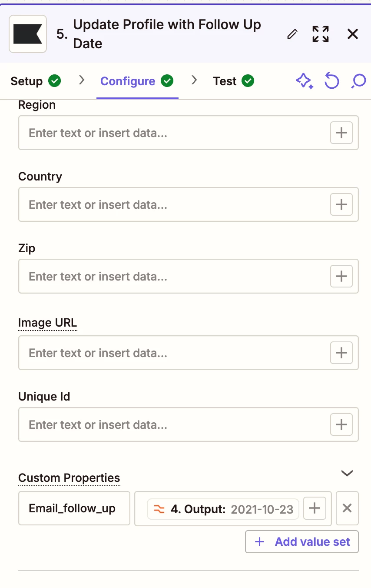The height and width of the screenshot is (588, 371).
Task: Click the Klaviyo app logo icon
Action: 28,34
